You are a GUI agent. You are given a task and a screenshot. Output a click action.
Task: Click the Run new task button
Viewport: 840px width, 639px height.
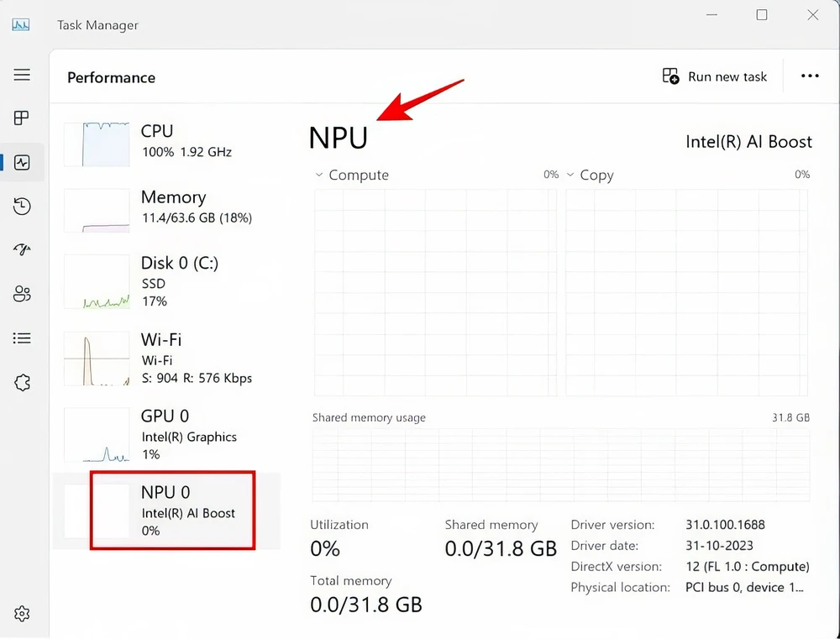(x=715, y=76)
